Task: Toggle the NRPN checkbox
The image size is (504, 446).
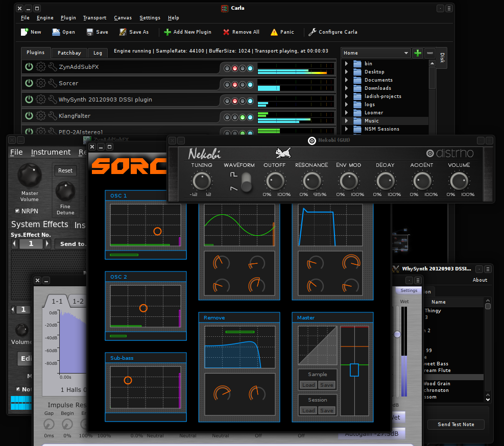Action: (17, 210)
